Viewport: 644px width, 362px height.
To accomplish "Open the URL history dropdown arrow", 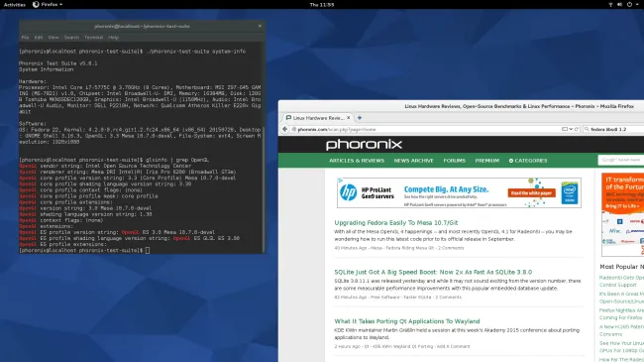I will [571, 129].
